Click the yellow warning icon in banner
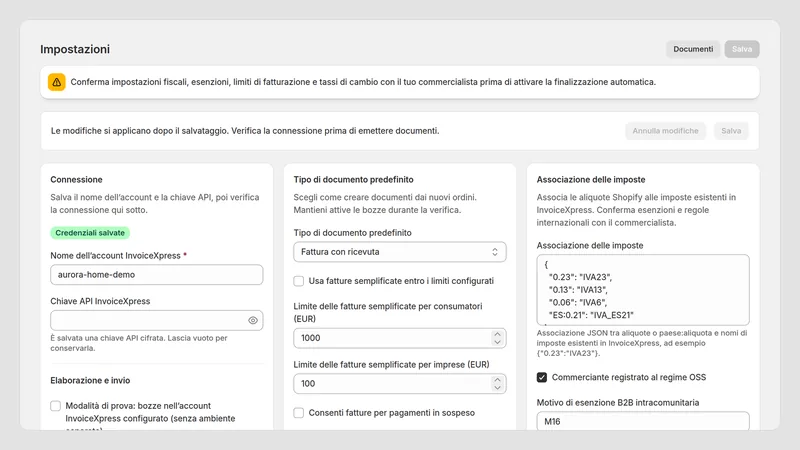 57,82
